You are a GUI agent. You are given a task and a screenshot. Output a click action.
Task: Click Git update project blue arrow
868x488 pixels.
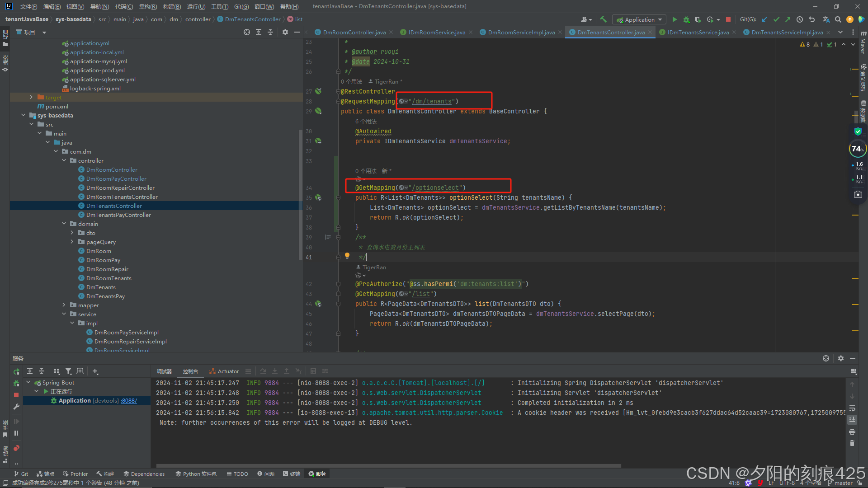764,19
